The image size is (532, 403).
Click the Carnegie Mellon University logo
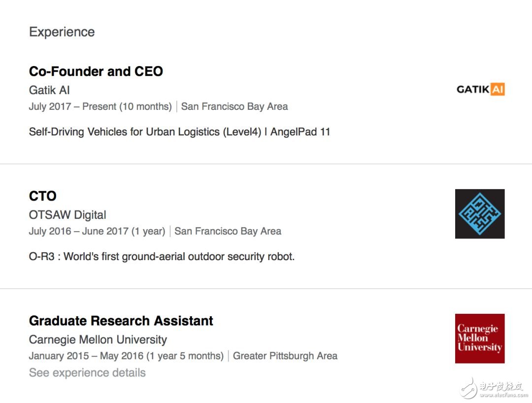[x=480, y=338]
